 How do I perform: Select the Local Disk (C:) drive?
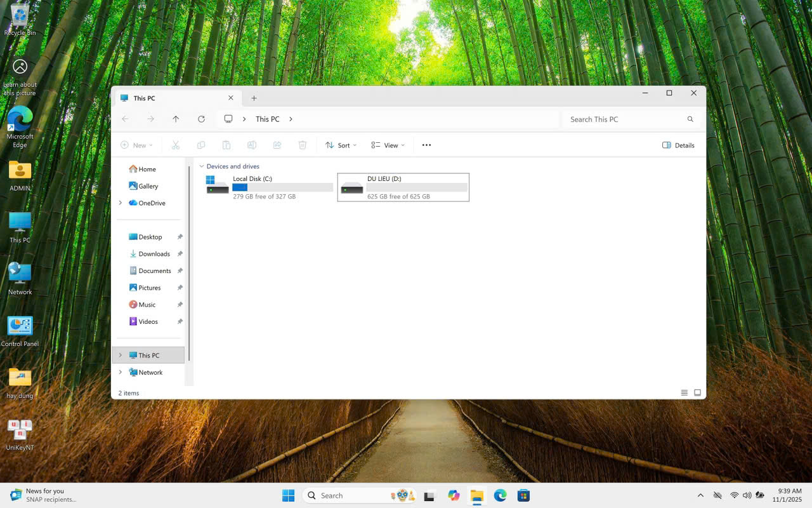(270, 187)
